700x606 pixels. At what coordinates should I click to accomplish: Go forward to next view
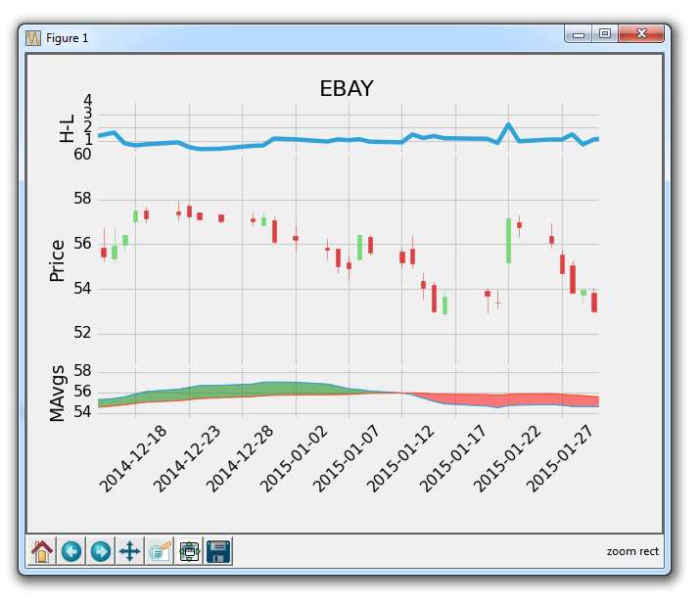click(x=101, y=551)
